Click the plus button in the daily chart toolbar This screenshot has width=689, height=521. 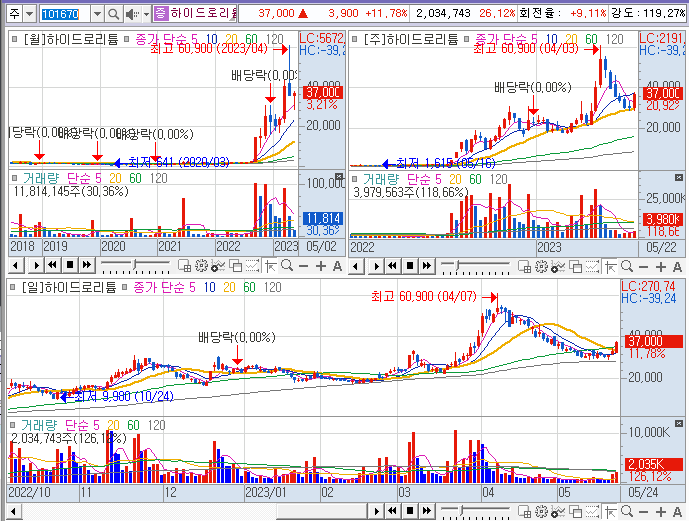coord(661,512)
